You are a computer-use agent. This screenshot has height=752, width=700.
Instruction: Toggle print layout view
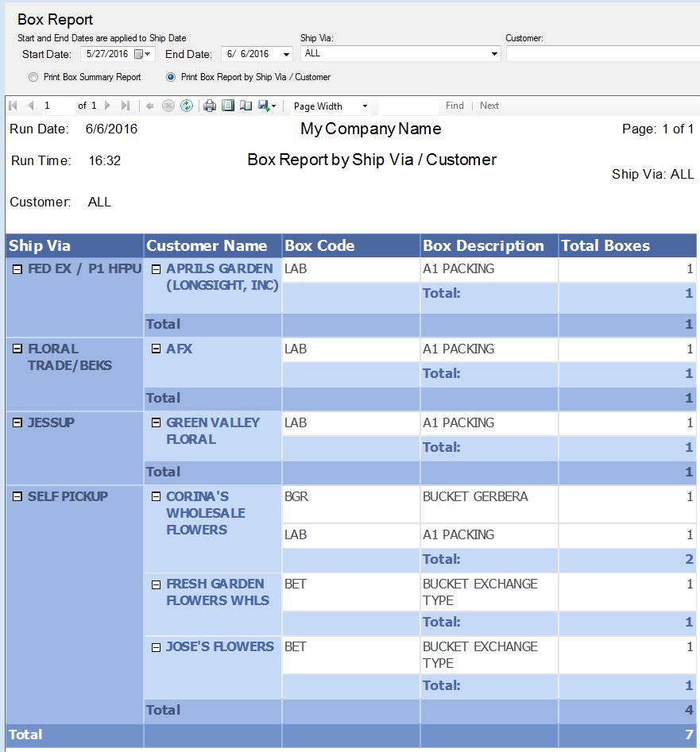coord(228,106)
